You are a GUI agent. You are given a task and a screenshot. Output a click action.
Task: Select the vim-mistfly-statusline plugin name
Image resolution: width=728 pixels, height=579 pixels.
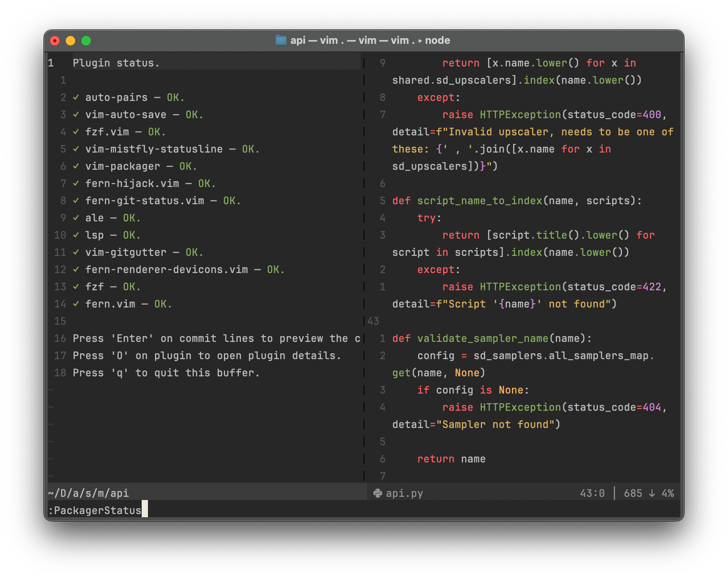point(154,149)
